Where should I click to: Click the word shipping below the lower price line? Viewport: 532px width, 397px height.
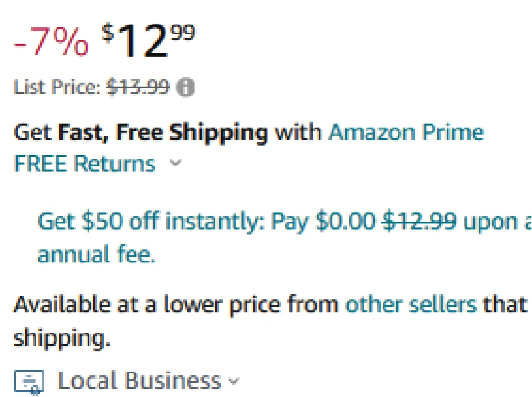tap(62, 338)
